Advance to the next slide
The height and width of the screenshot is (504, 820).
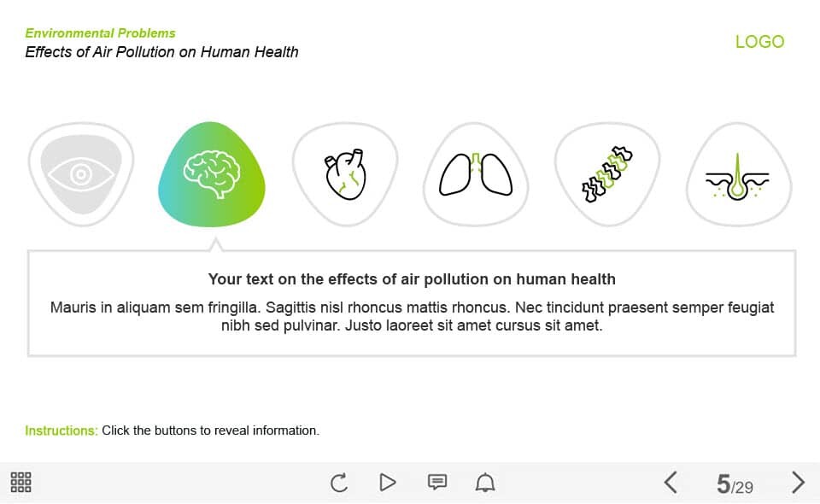tap(798, 483)
